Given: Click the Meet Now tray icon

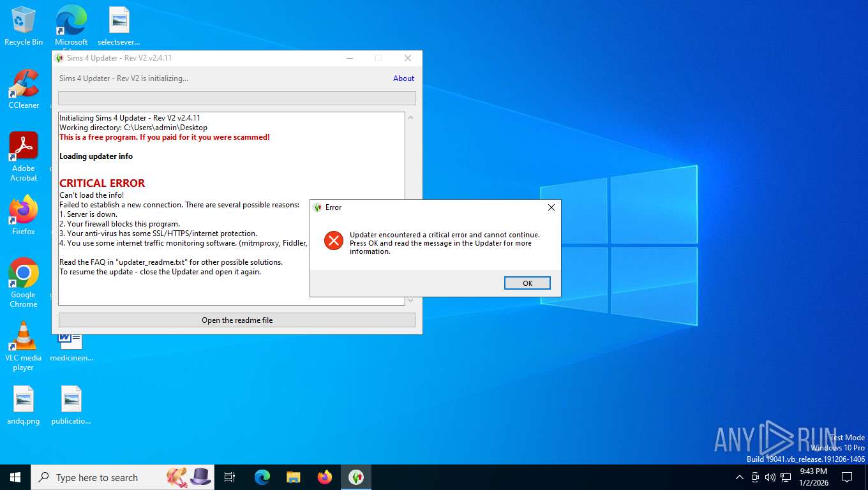Looking at the screenshot, I should pos(755,477).
